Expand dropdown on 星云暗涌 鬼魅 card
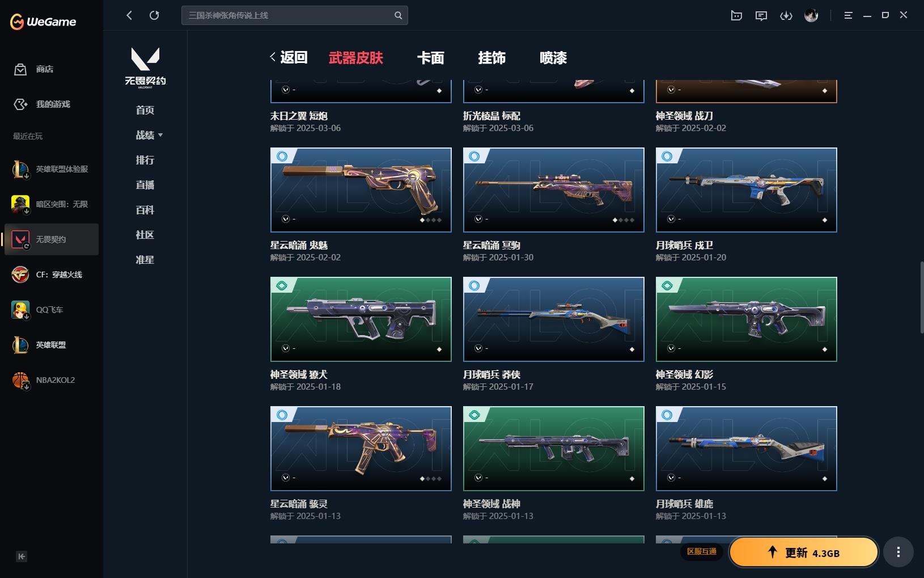The width and height of the screenshot is (924, 578). (x=286, y=219)
